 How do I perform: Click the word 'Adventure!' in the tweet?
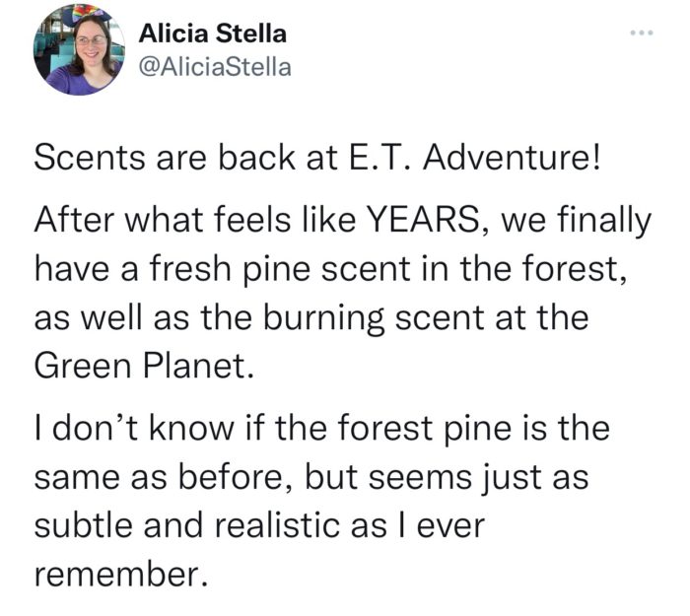(x=511, y=158)
